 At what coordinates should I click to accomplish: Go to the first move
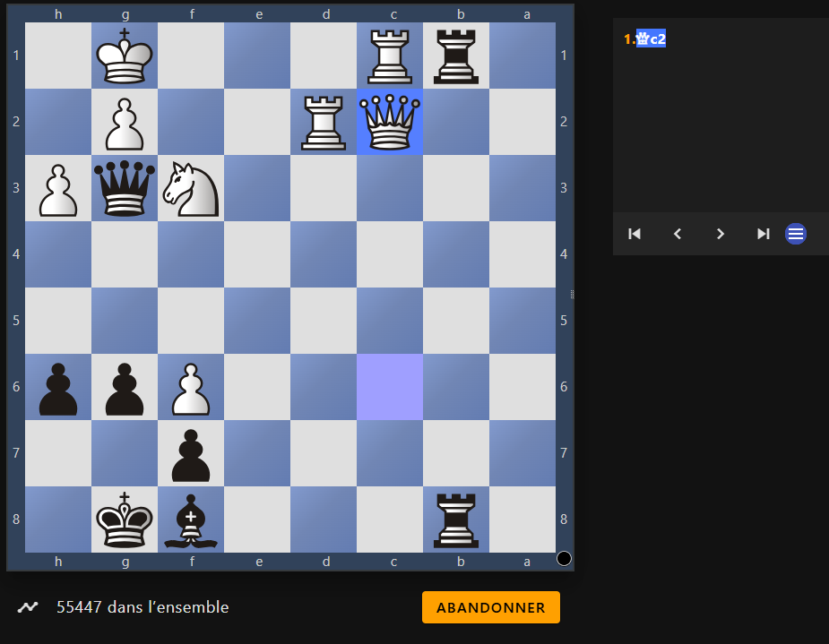(635, 234)
